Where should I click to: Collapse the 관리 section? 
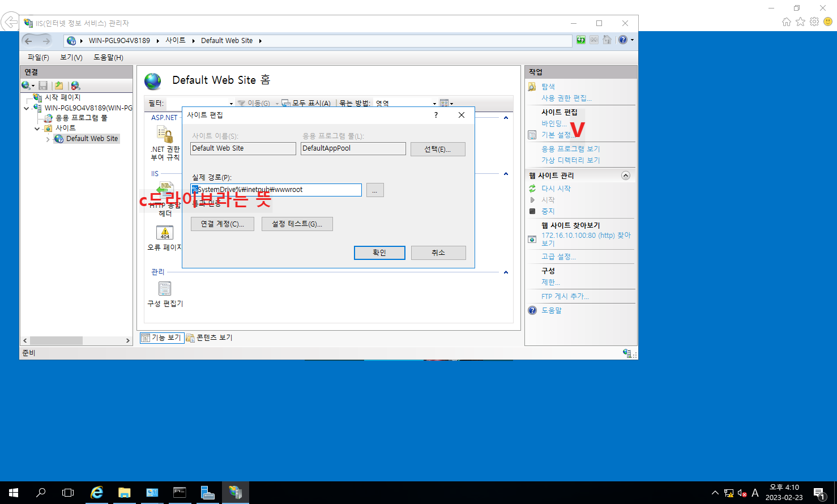click(x=506, y=272)
